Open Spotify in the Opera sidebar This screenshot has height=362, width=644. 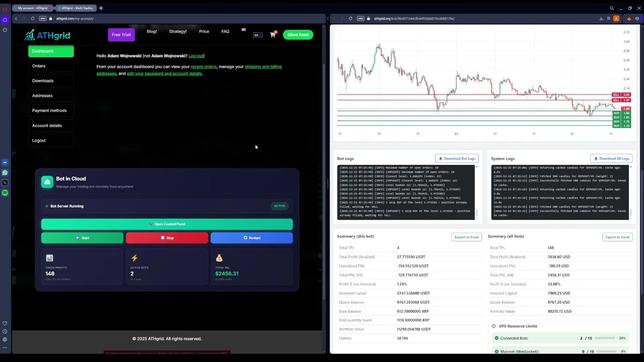(5, 193)
